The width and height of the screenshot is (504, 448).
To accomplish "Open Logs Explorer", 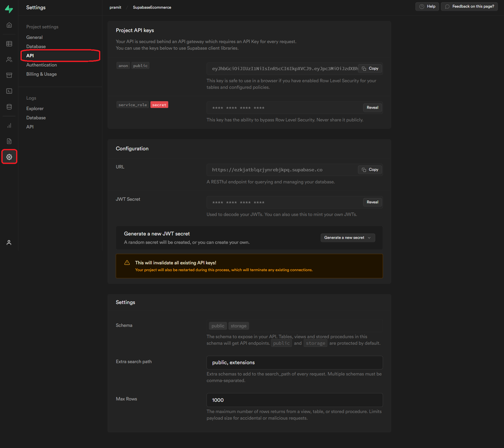I will (x=35, y=109).
